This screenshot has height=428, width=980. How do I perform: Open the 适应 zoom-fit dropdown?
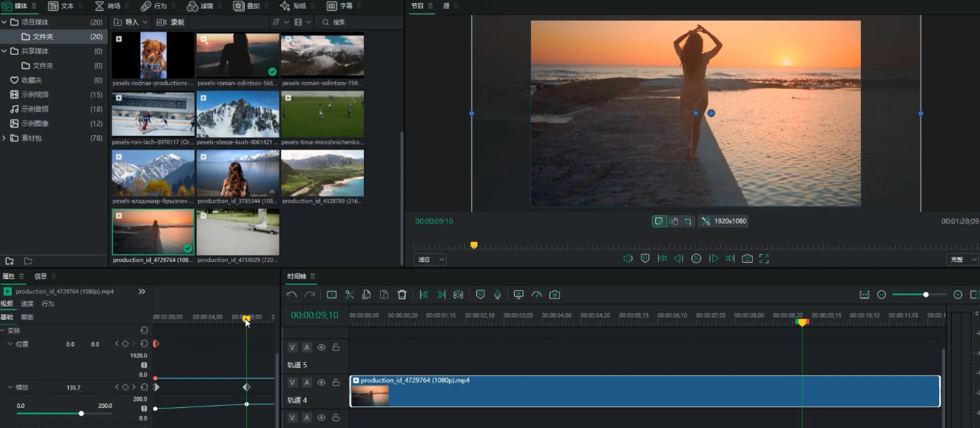click(x=430, y=260)
